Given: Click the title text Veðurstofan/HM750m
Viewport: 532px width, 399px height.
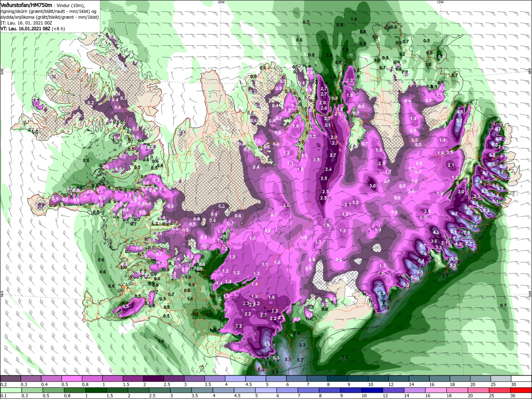Looking at the screenshot, I should tap(26, 5).
